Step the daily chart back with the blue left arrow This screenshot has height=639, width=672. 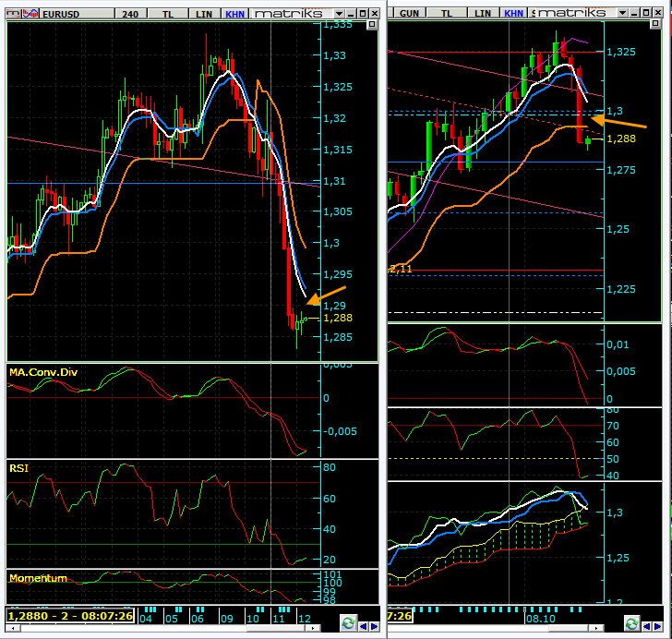646,627
